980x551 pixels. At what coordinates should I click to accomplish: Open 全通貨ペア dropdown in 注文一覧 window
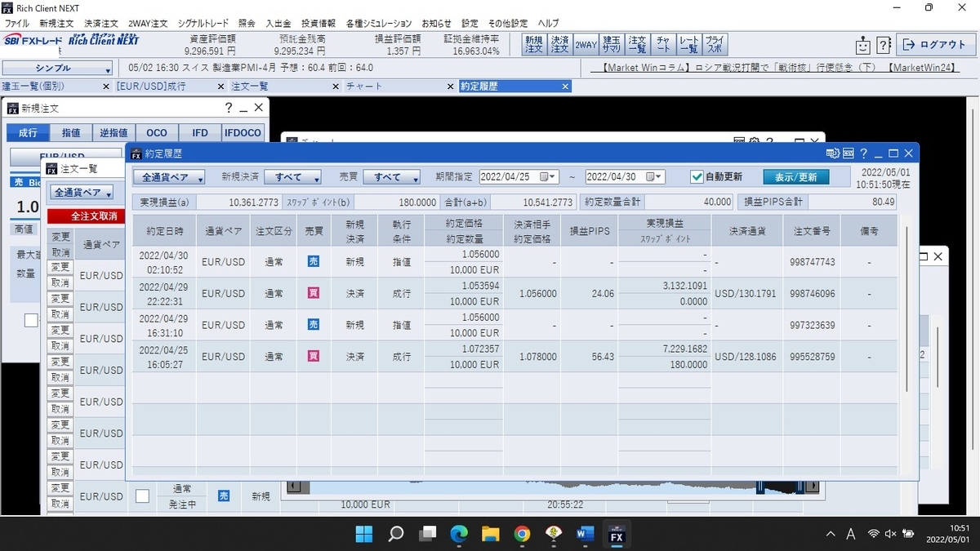[x=82, y=193]
